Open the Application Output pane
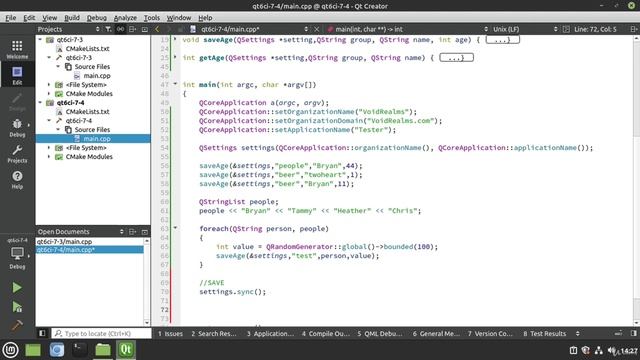Image resolution: width=640 pixels, height=360 pixels. coord(270,333)
